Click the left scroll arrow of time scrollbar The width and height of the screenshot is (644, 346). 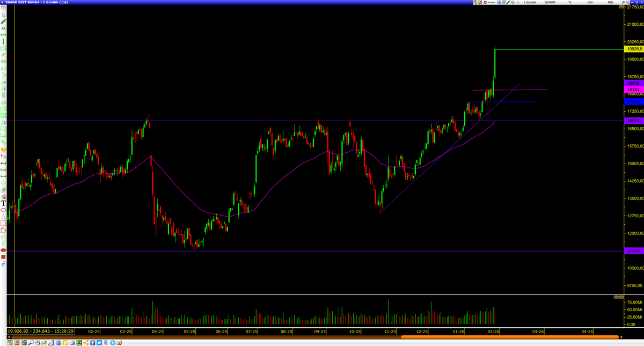tap(9, 337)
